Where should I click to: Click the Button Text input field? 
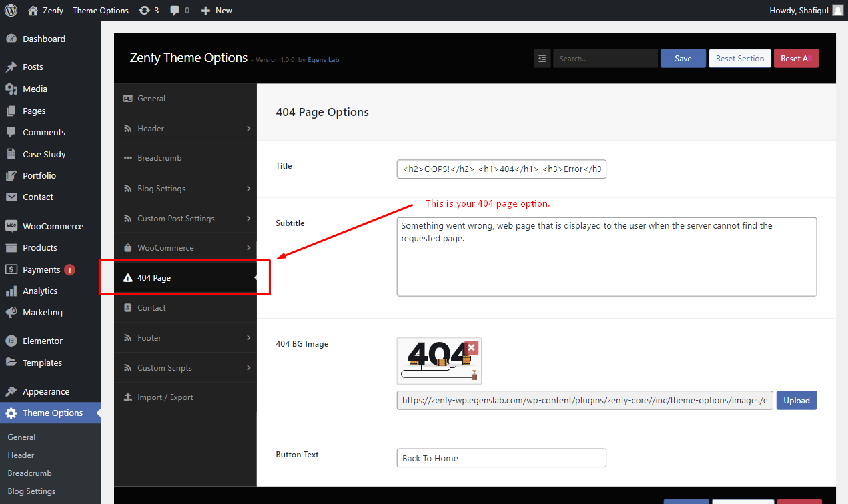click(501, 458)
